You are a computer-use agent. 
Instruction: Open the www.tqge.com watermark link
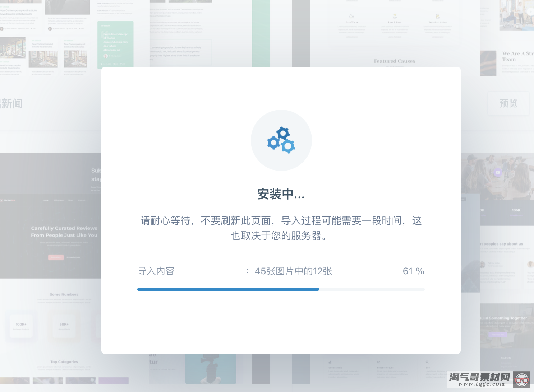point(482,384)
